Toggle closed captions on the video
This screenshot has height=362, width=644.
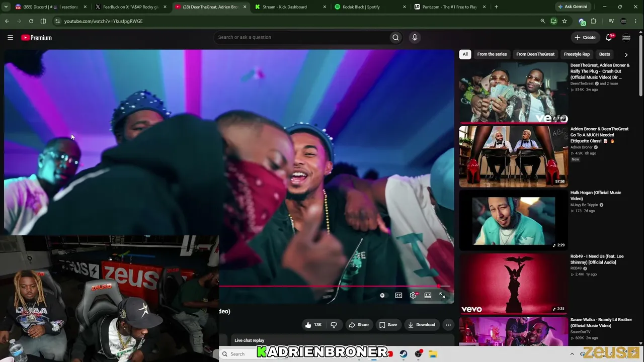398,296
